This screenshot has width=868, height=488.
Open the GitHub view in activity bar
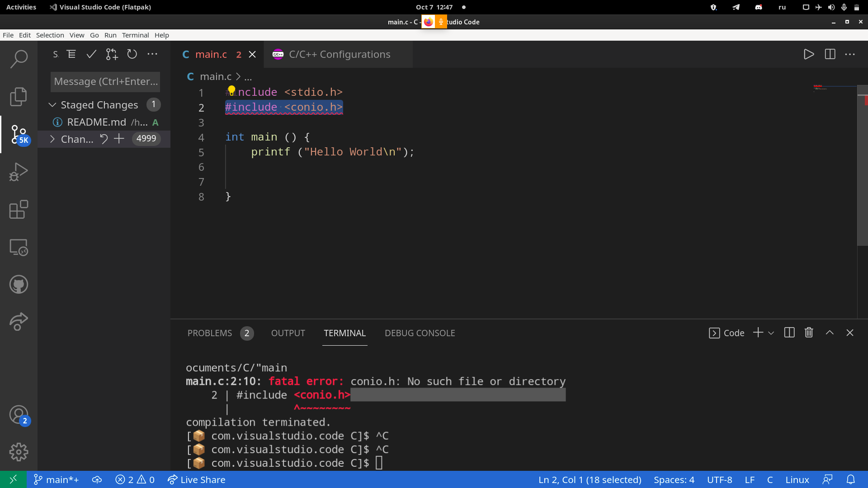[19, 285]
